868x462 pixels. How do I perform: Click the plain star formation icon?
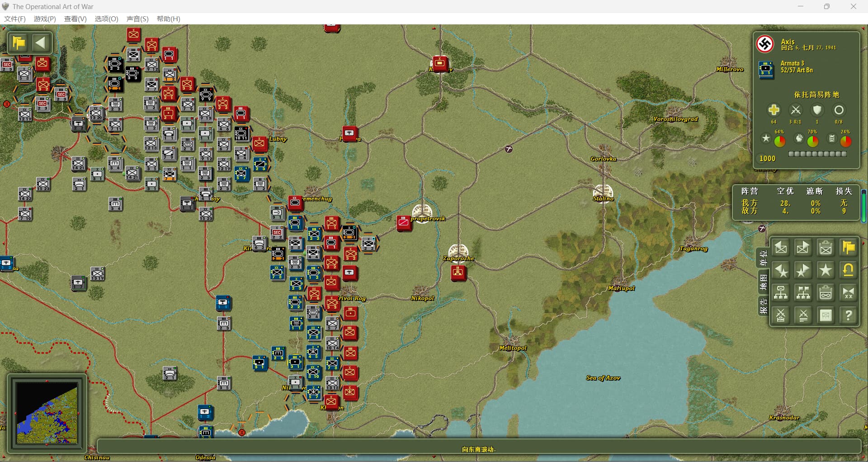coord(826,270)
